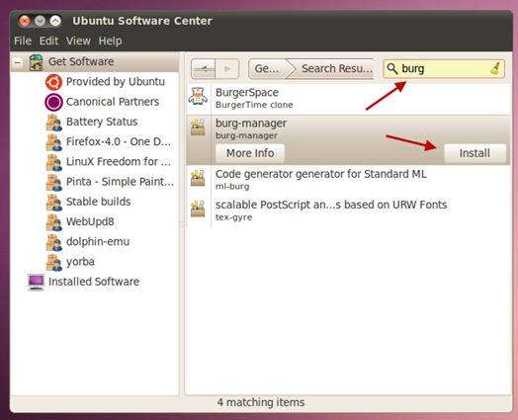Select Pinta - Simple Paint... source
This screenshot has height=420, width=518.
click(x=120, y=182)
